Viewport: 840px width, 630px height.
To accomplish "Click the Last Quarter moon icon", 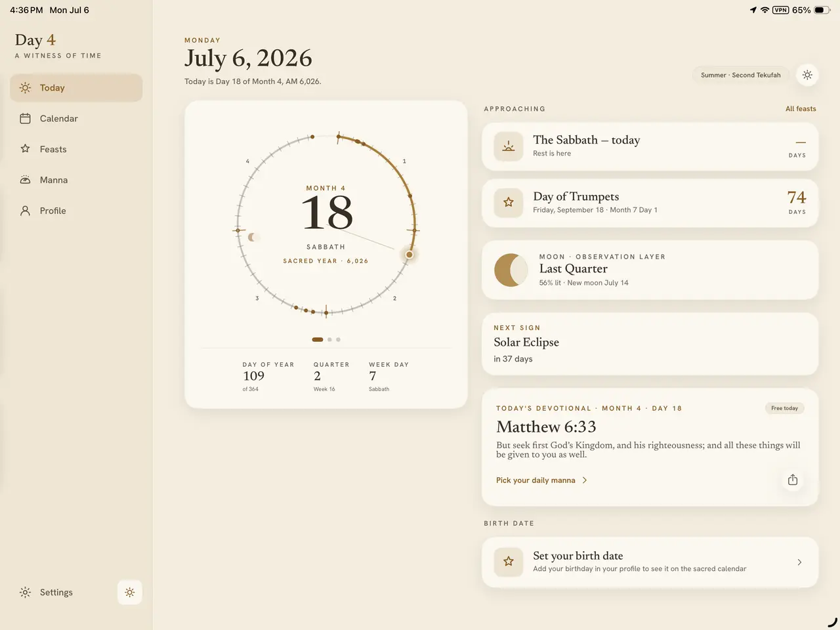I will point(511,270).
